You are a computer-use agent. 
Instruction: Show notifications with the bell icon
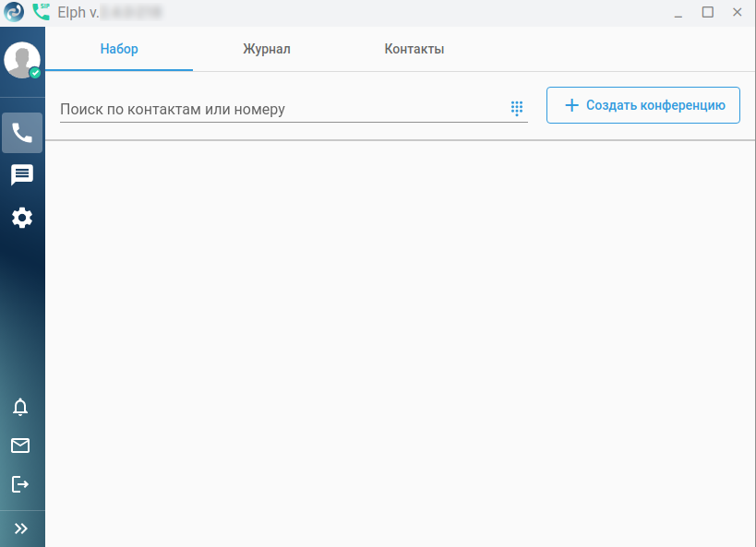(20, 407)
